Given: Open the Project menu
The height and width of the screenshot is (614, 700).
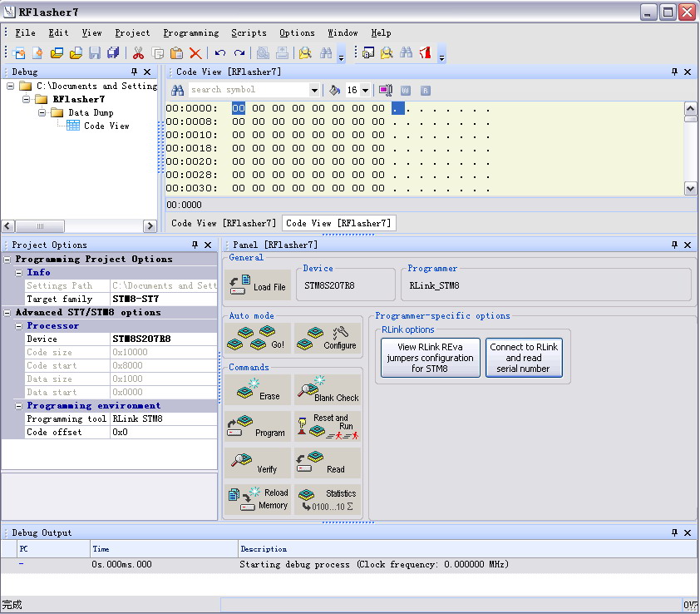Looking at the screenshot, I should click(x=132, y=32).
